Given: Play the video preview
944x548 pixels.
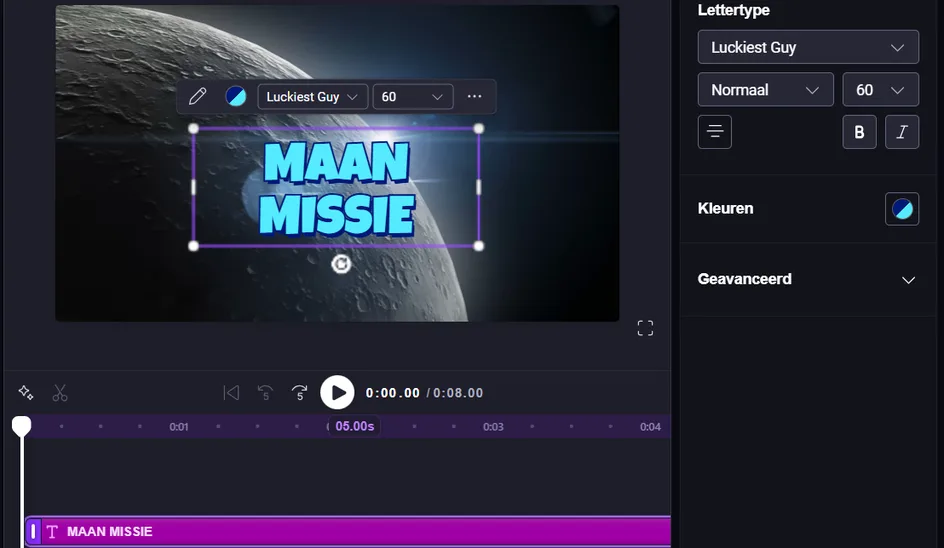Looking at the screenshot, I should [337, 393].
